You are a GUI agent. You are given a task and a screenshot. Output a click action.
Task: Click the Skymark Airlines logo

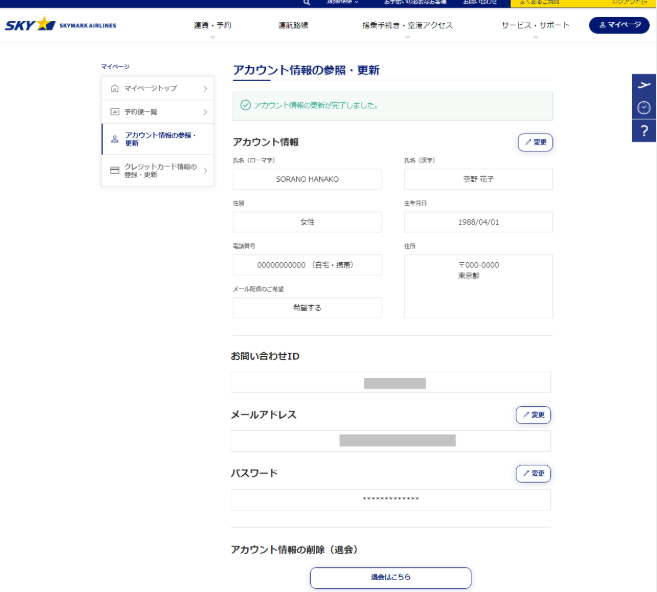tap(60, 24)
